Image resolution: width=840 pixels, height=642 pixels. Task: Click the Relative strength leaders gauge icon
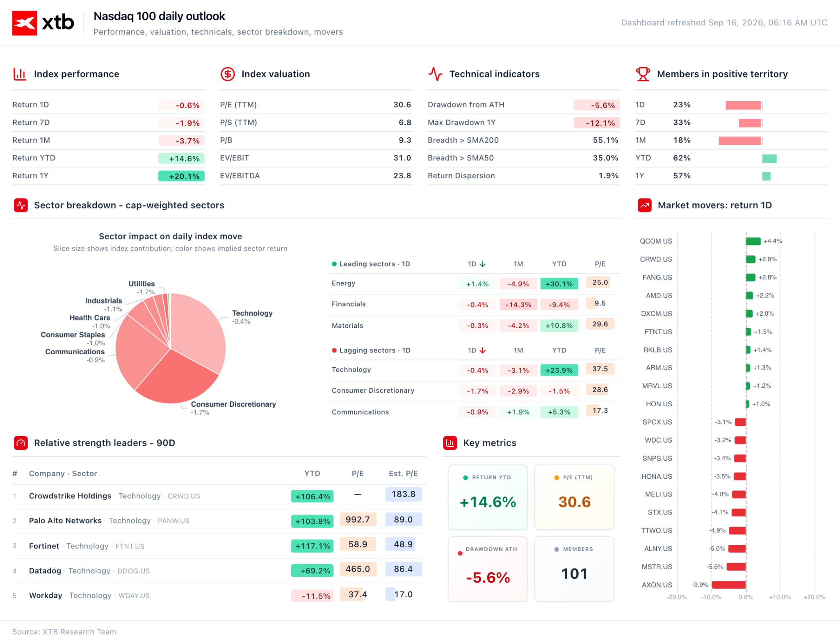(x=21, y=443)
